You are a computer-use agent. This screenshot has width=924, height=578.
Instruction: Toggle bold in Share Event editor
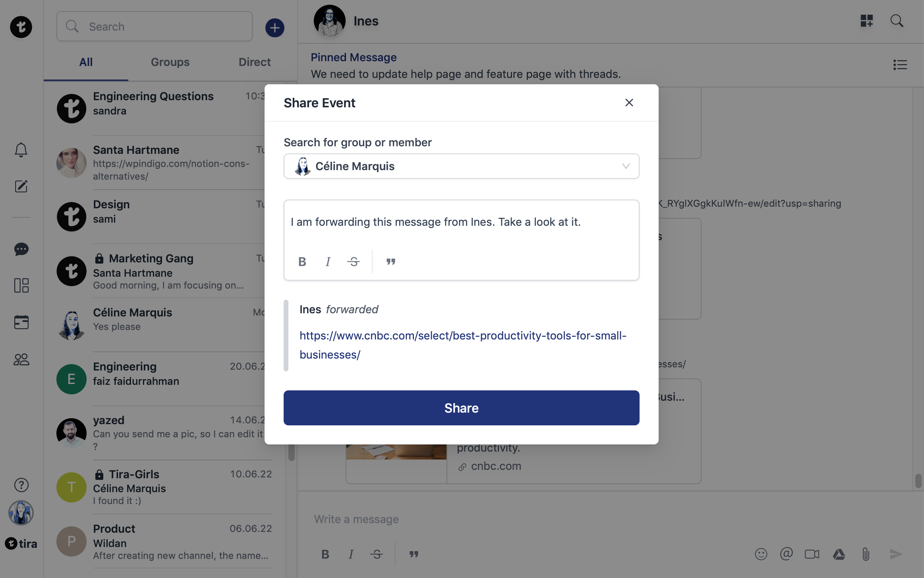tap(302, 262)
